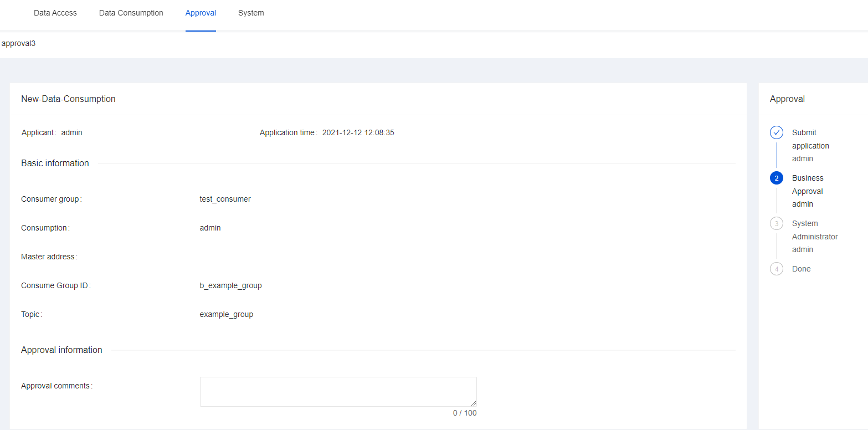The height and width of the screenshot is (430, 868).
Task: Switch to the Data Consumption tab
Action: click(x=131, y=13)
